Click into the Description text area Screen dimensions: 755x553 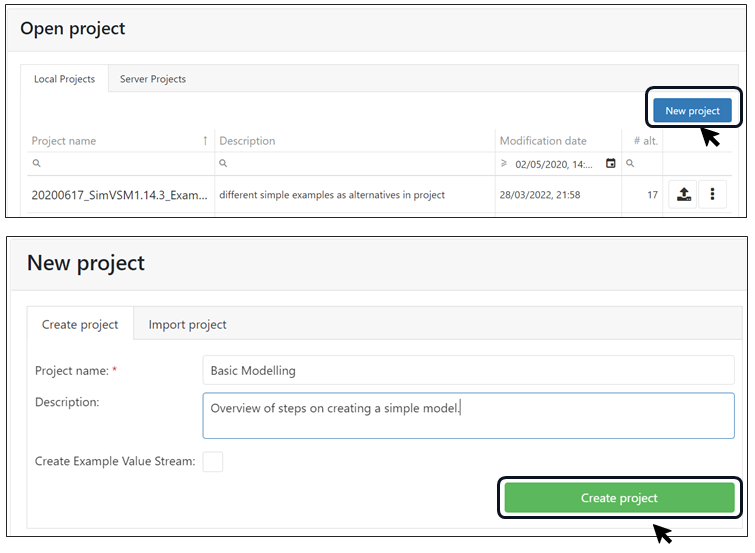467,415
